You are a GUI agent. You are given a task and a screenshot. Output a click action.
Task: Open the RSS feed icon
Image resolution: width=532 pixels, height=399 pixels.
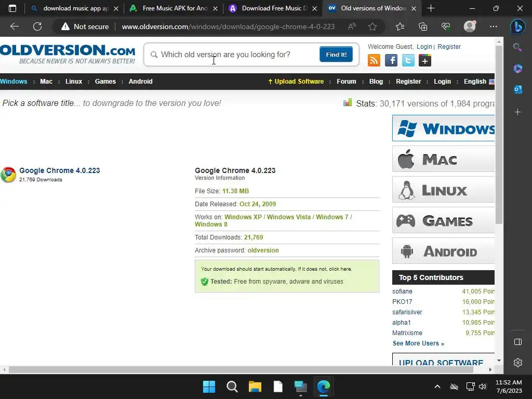tap(374, 60)
